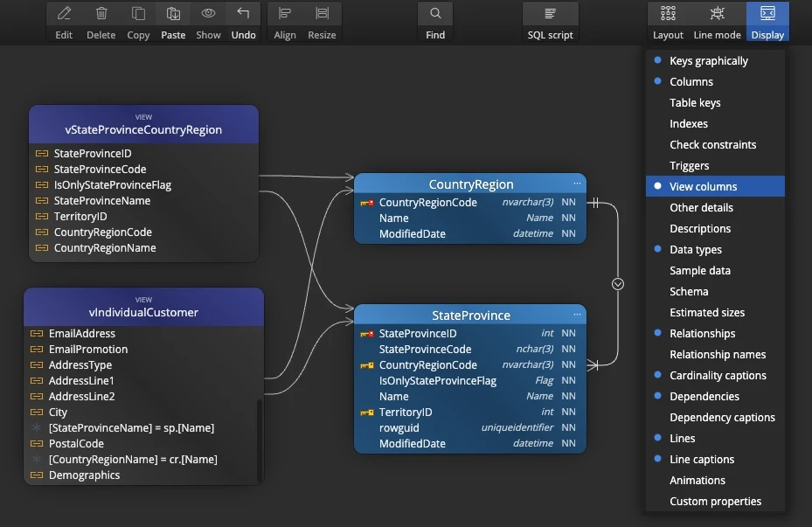Click the Delete trash icon

101,13
